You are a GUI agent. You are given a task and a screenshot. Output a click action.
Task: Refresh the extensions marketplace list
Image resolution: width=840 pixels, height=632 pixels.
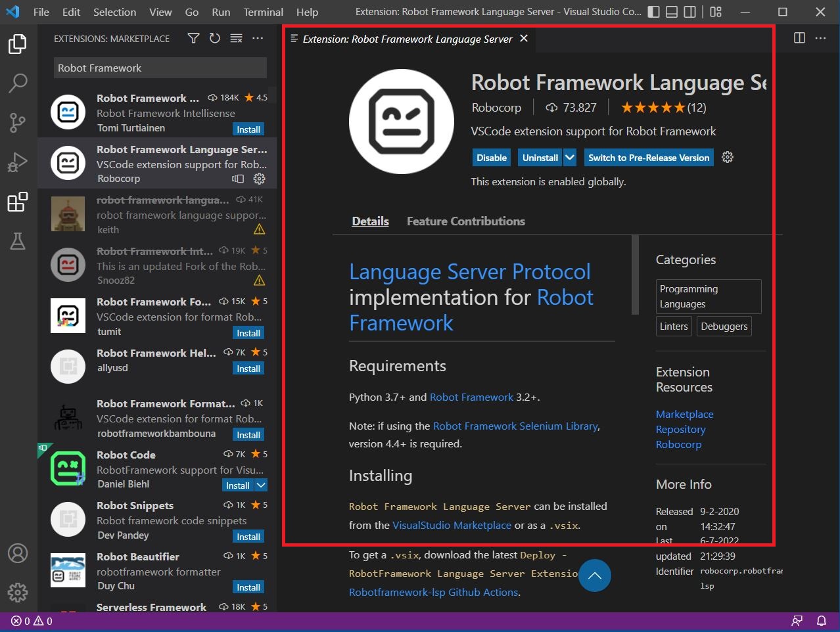[215, 39]
